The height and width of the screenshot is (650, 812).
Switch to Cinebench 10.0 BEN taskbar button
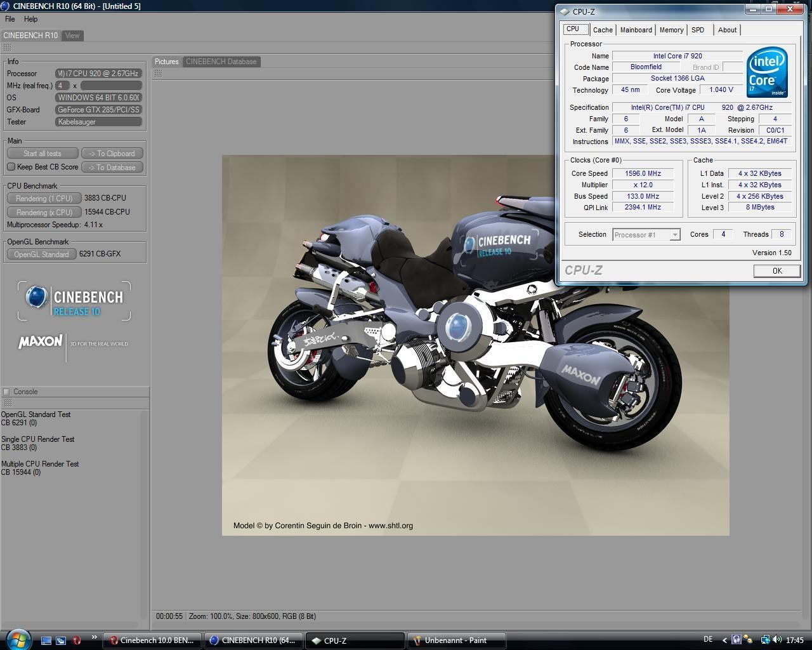click(x=152, y=640)
